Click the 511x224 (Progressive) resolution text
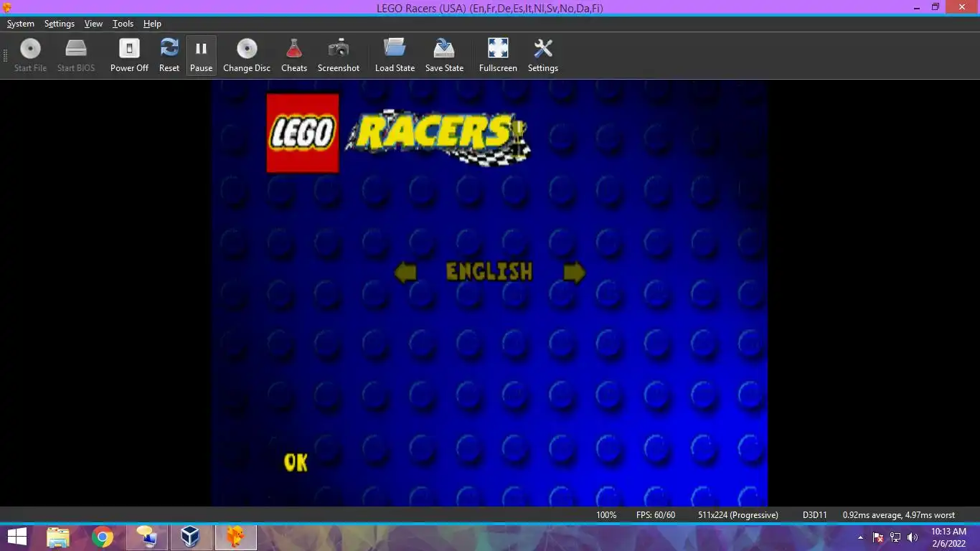 [x=738, y=515]
